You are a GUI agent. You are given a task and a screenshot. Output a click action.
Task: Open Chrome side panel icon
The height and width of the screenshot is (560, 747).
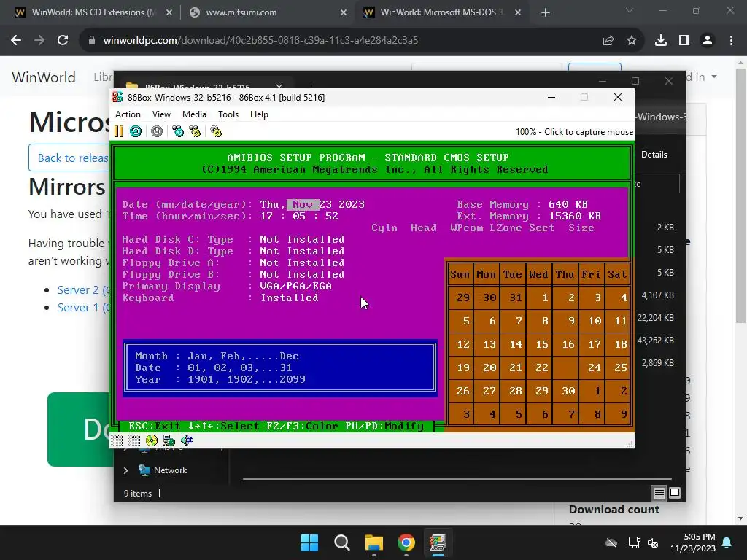coord(684,41)
